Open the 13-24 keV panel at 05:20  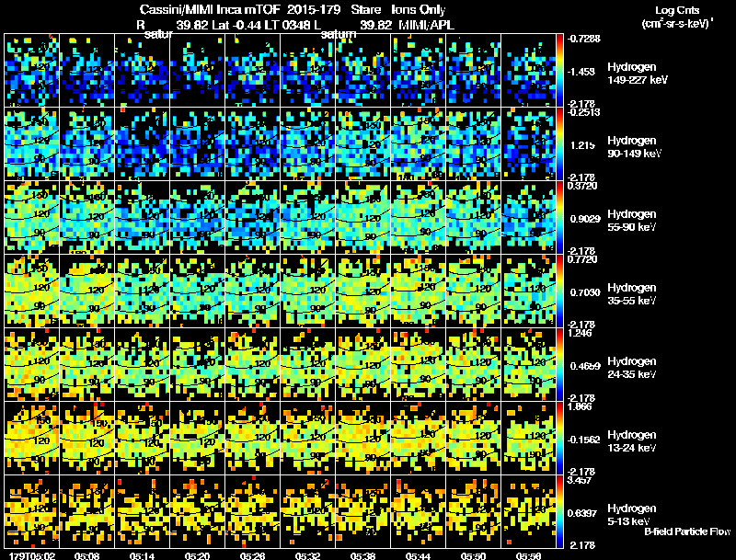point(197,439)
